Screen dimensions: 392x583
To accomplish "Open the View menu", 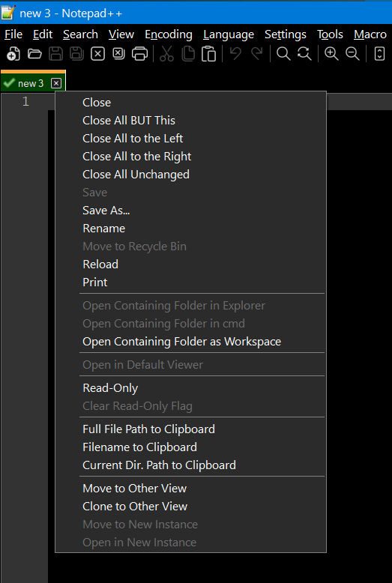I will (x=121, y=34).
